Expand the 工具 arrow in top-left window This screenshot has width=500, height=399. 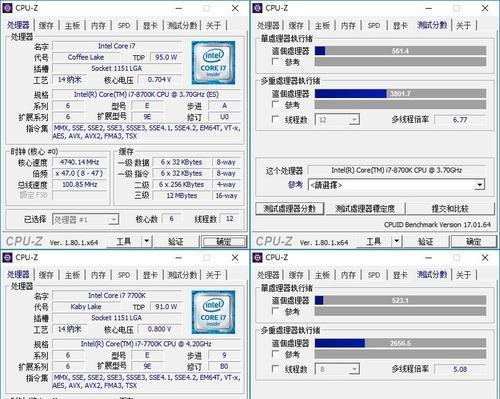pyautogui.click(x=147, y=241)
